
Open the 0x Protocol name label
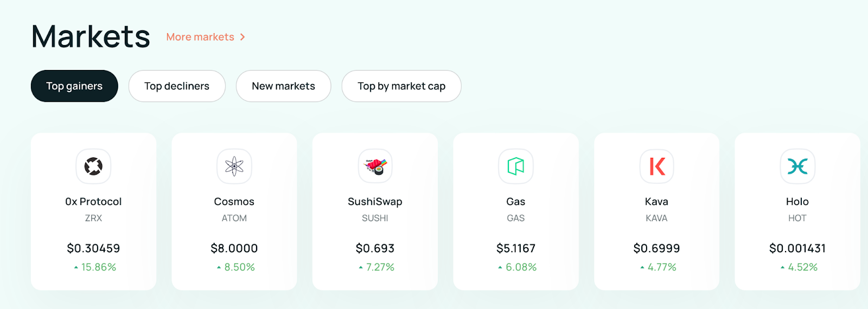click(93, 202)
